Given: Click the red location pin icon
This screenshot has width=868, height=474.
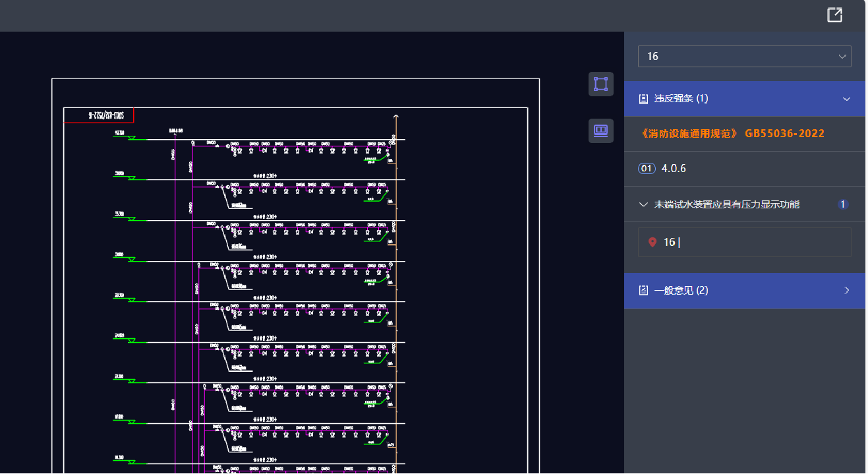Looking at the screenshot, I should pyautogui.click(x=652, y=243).
